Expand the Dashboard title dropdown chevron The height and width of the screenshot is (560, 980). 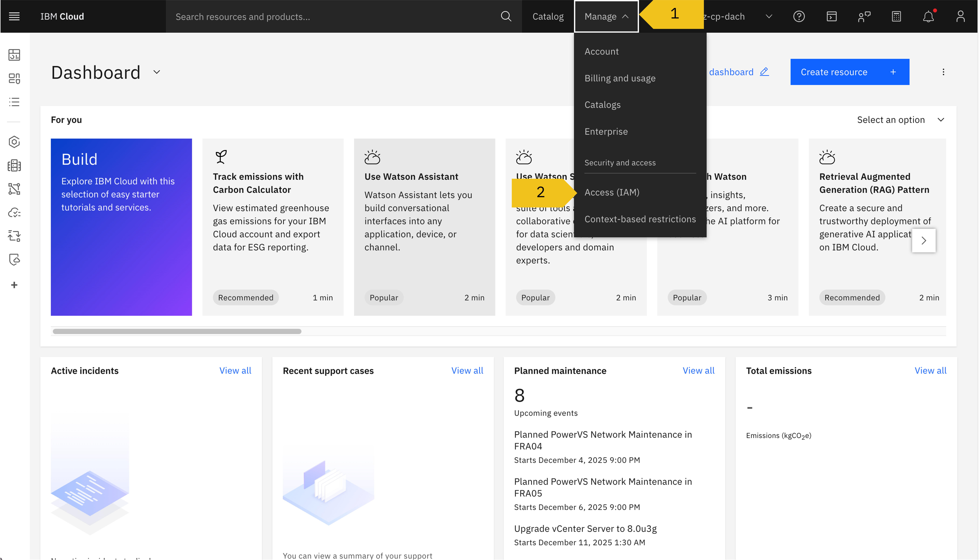157,72
